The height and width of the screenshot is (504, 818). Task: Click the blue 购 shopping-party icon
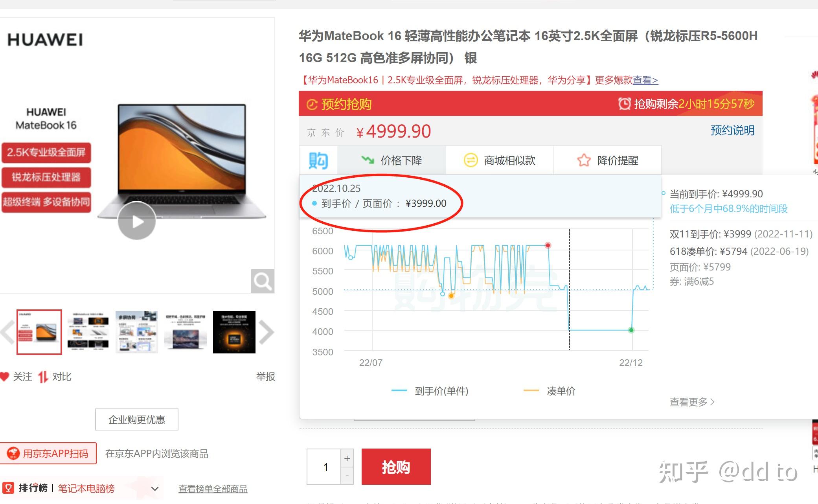(318, 160)
